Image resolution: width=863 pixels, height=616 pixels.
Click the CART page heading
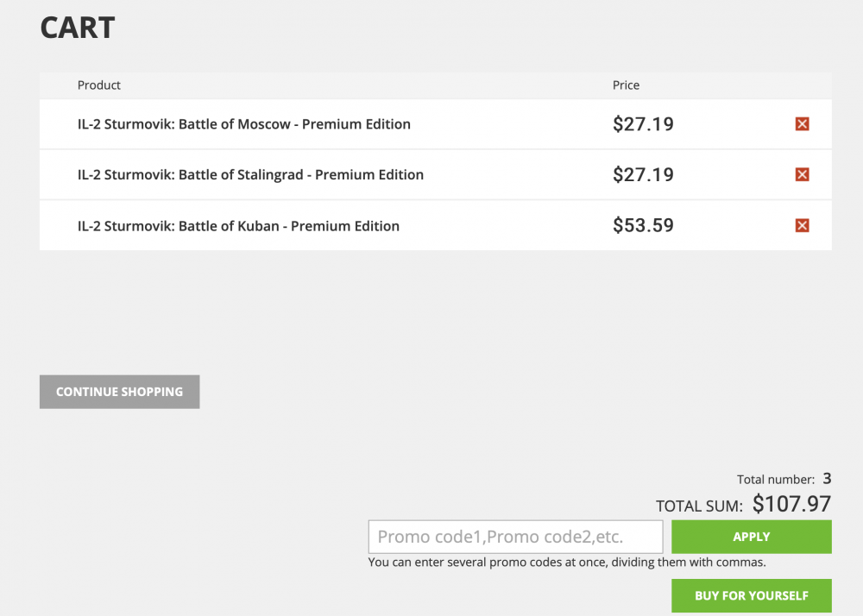click(77, 27)
